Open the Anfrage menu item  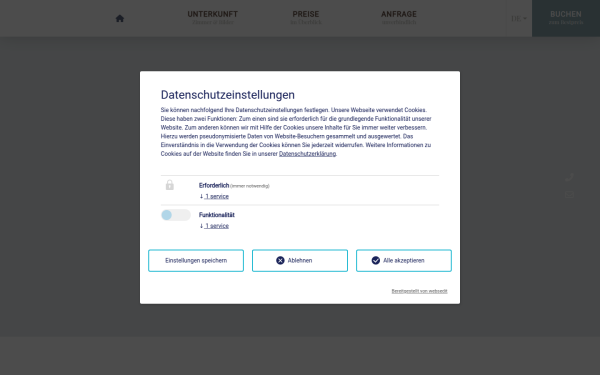(x=399, y=18)
